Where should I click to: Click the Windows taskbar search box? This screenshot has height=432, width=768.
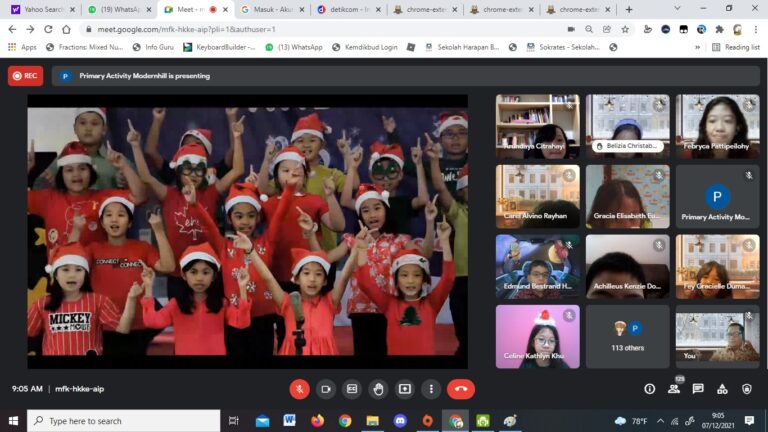tap(123, 421)
